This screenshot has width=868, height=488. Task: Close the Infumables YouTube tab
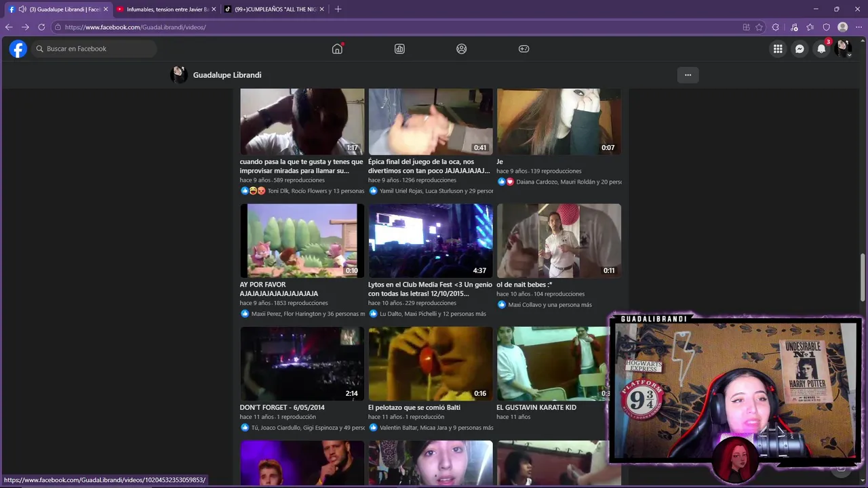click(214, 9)
